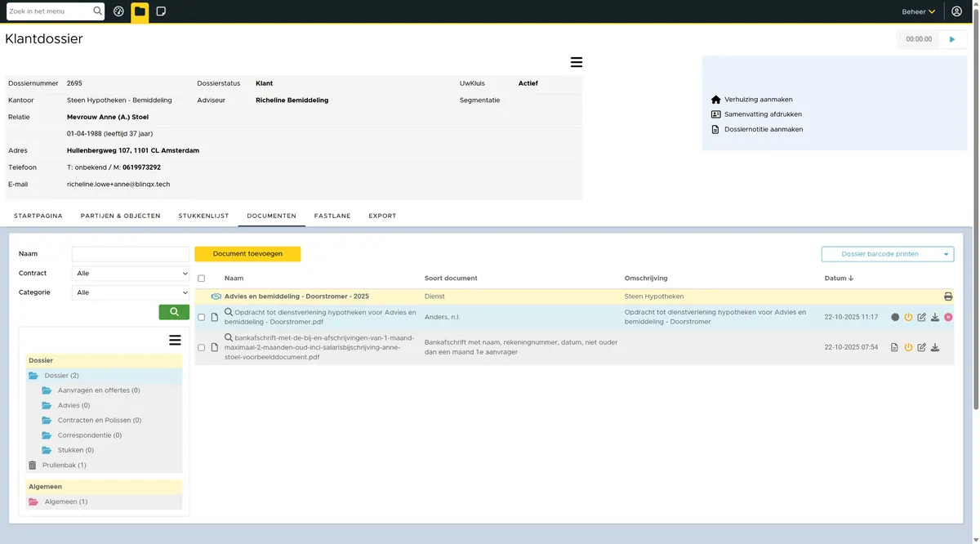
Task: Download the Opdracht tot dienstverlening document
Action: [935, 317]
